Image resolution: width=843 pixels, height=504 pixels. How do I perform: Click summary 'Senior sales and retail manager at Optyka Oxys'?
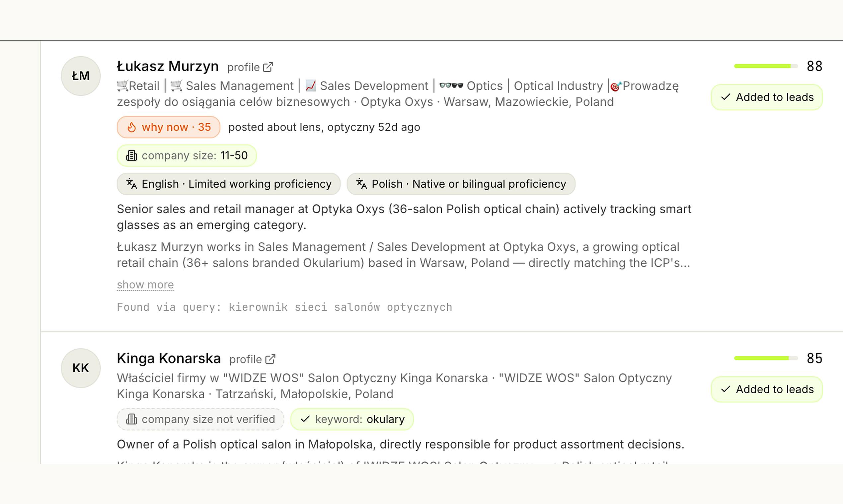click(x=404, y=217)
